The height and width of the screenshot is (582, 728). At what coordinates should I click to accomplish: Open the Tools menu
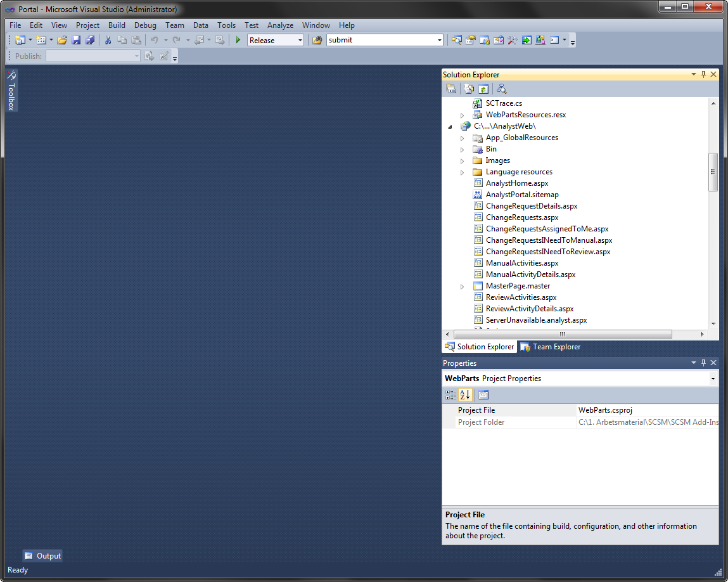226,25
